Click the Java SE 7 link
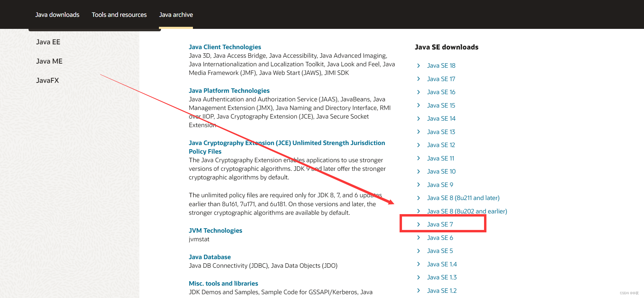 point(440,224)
